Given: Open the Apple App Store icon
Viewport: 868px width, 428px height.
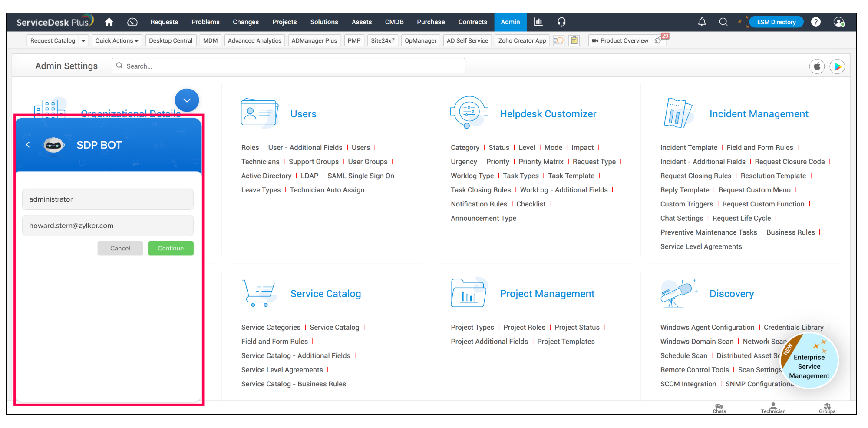Looking at the screenshot, I should click(817, 66).
